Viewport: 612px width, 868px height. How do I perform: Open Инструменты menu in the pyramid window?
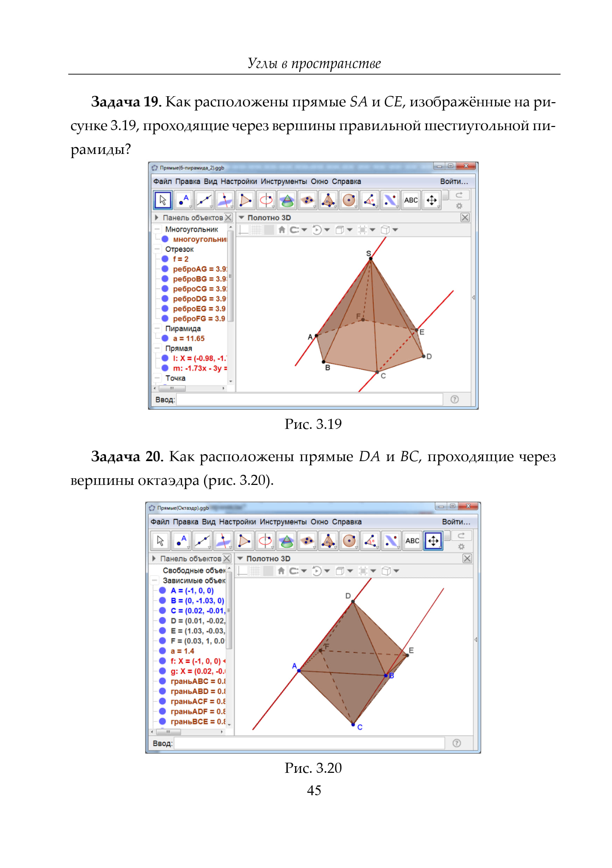(x=283, y=182)
